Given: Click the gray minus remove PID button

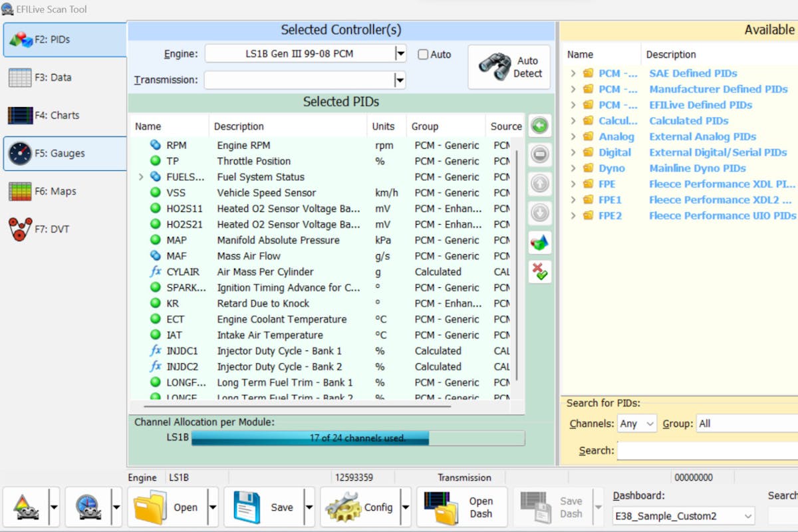Looking at the screenshot, I should (540, 154).
